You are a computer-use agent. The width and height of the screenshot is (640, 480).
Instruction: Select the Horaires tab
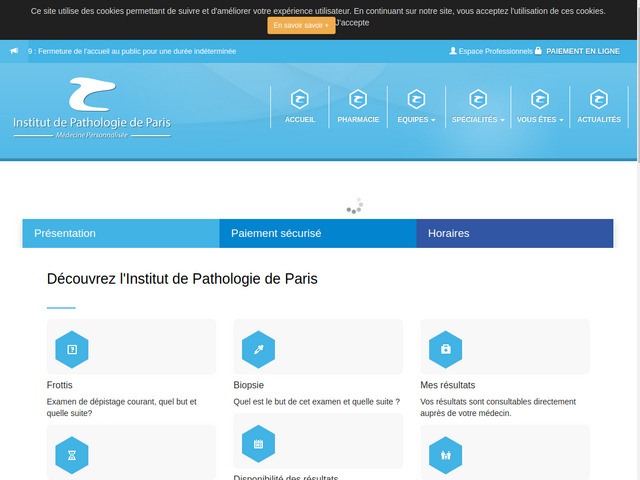pos(515,233)
